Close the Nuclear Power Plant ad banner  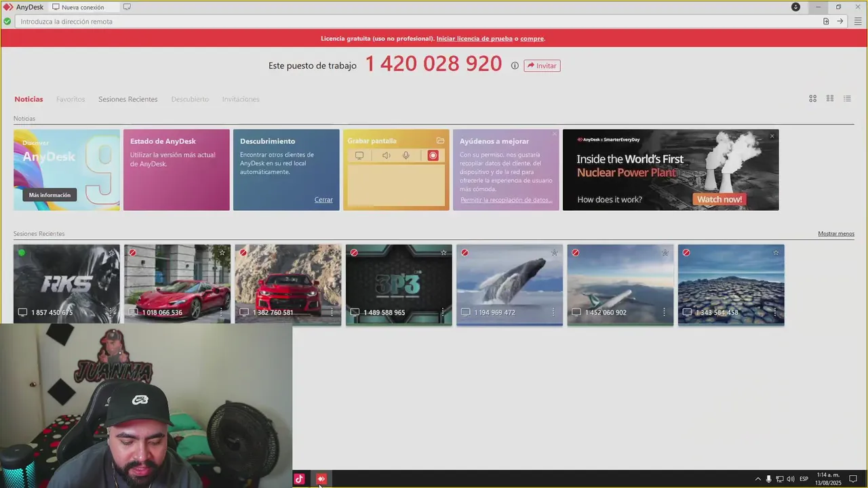click(x=772, y=136)
